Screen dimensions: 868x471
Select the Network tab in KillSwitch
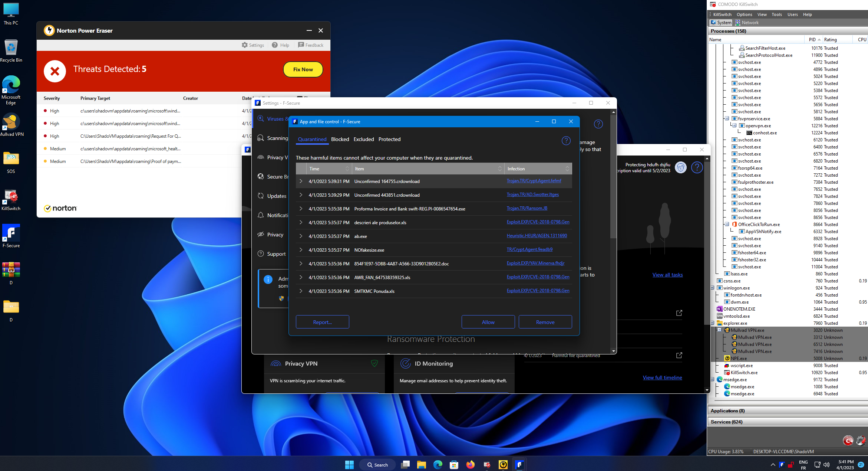(x=747, y=23)
